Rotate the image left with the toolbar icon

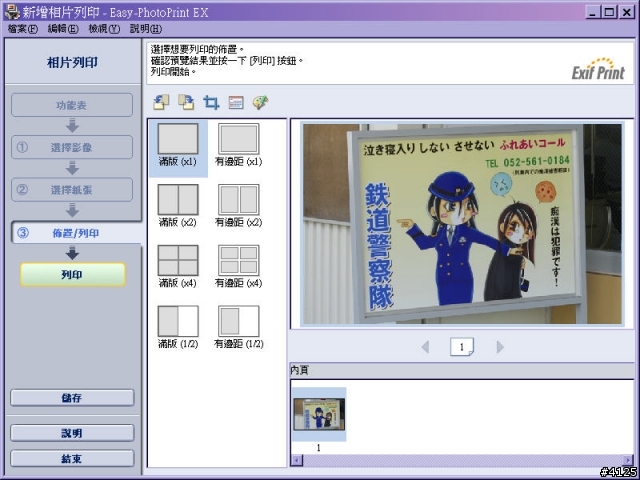pos(161,102)
